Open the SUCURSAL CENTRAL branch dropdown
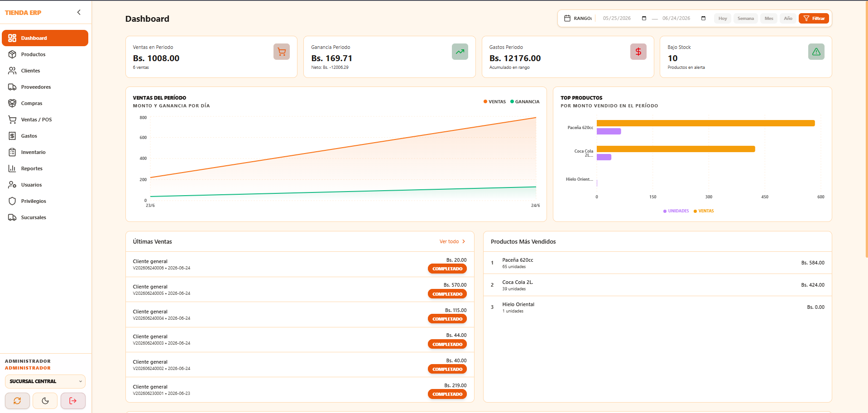The height and width of the screenshot is (413, 868). click(x=45, y=381)
